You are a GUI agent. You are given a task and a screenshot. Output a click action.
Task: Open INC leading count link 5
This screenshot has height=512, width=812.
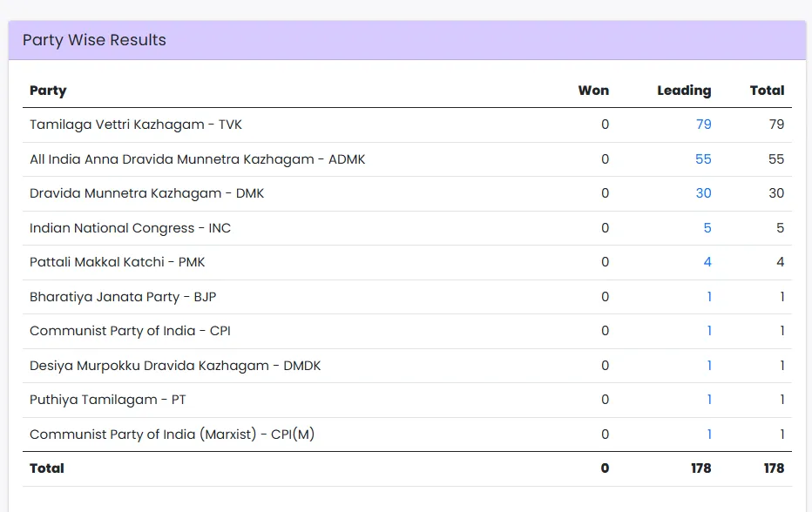[x=707, y=228]
